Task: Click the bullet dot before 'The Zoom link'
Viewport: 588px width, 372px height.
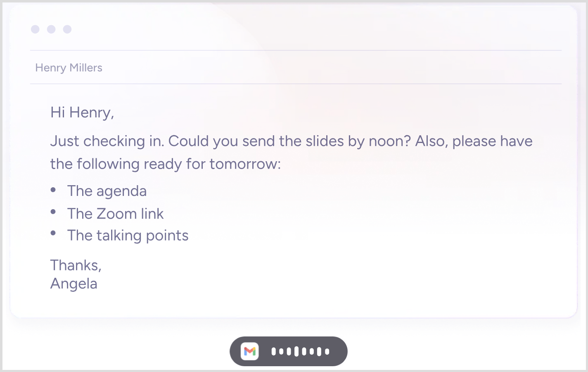Action: pos(53,212)
